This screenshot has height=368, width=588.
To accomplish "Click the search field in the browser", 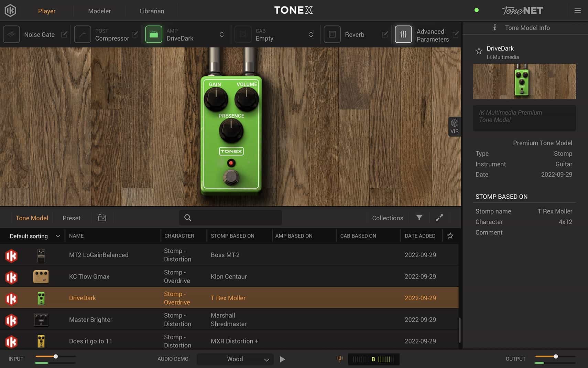I will pos(230,218).
